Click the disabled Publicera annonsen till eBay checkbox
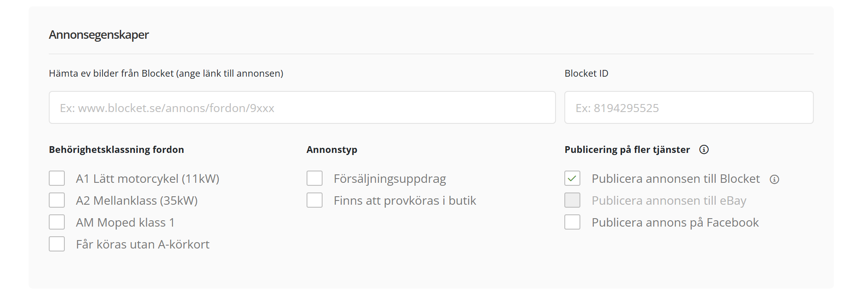The height and width of the screenshot is (294, 868). [x=572, y=200]
